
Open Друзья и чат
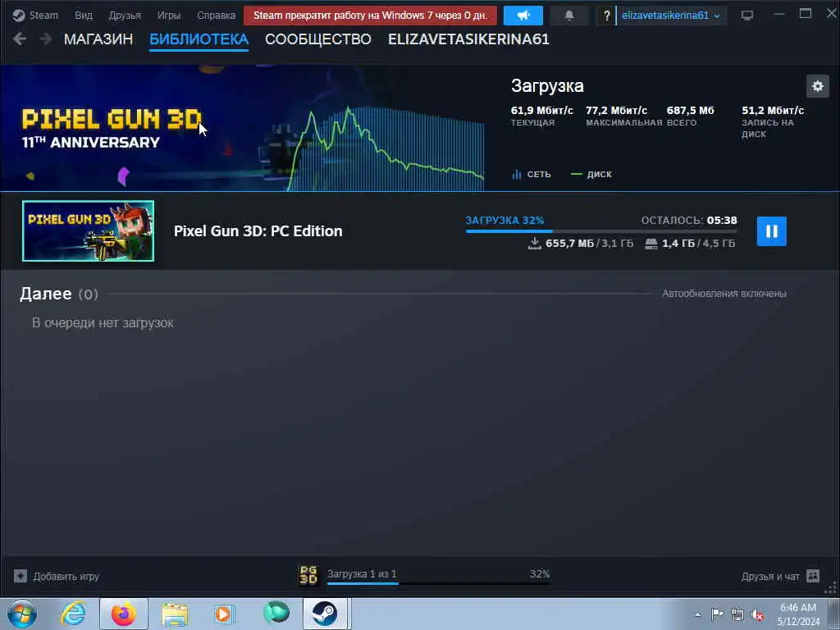point(770,577)
